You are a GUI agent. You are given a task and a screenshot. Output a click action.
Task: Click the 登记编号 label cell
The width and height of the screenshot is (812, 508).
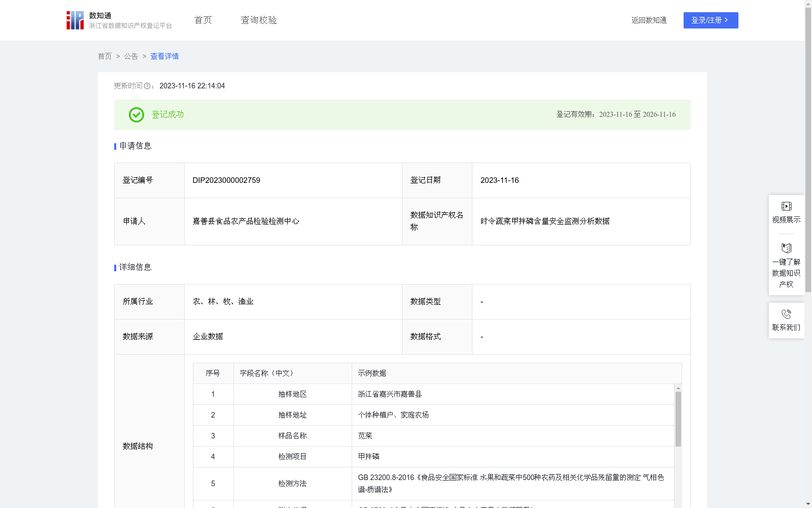[149, 180]
